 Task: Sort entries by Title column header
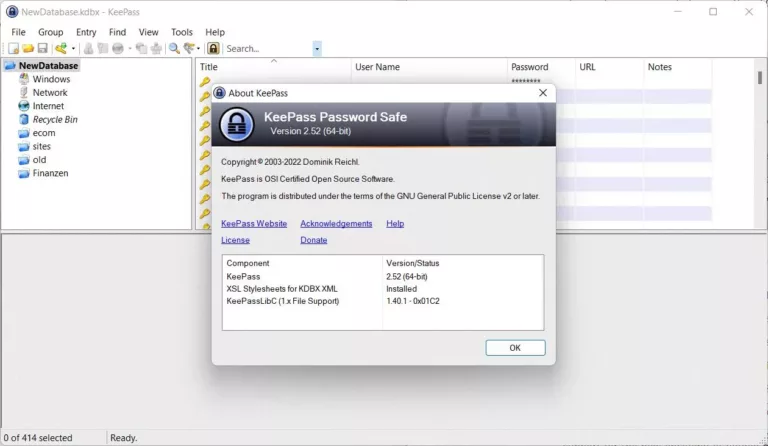(273, 67)
